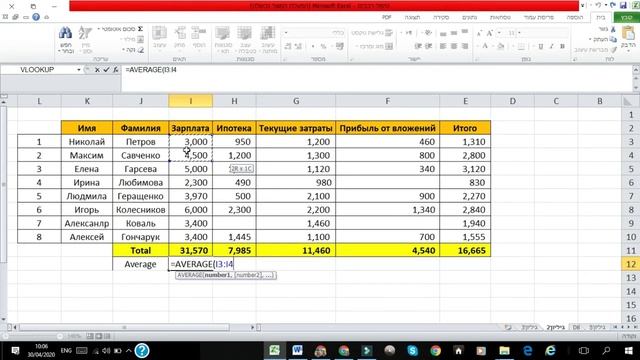Click Sort & Filter AZ icon
640x360 pixels.
pyautogui.click(x=85, y=33)
